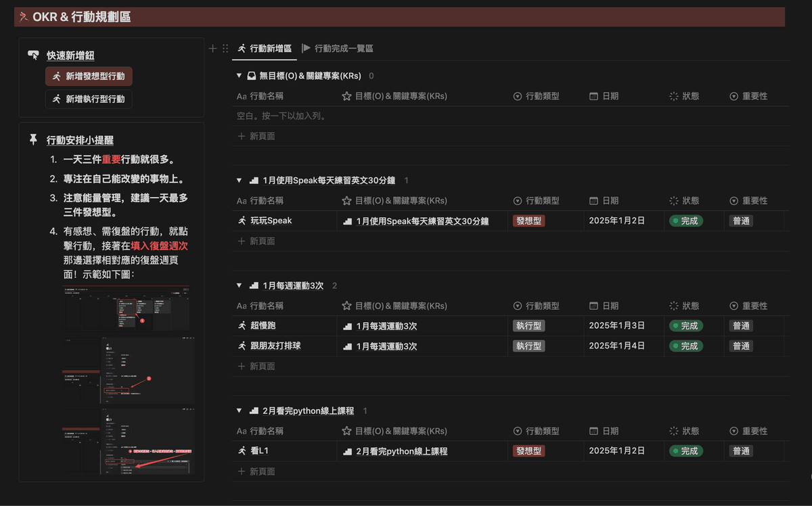Click the 普通 importance tag for 超慢跑
Screen dimensions: 812x506
[741, 326]
